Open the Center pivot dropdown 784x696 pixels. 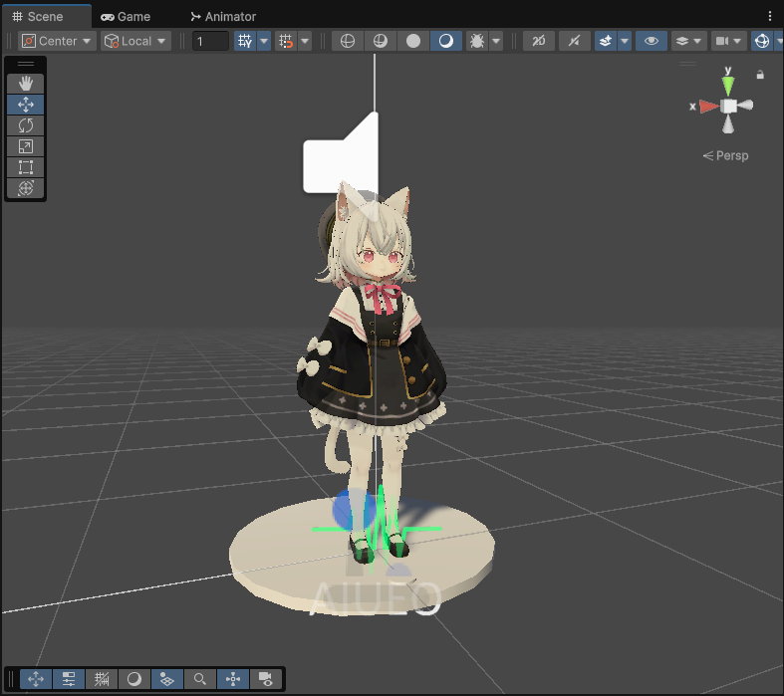tap(57, 41)
